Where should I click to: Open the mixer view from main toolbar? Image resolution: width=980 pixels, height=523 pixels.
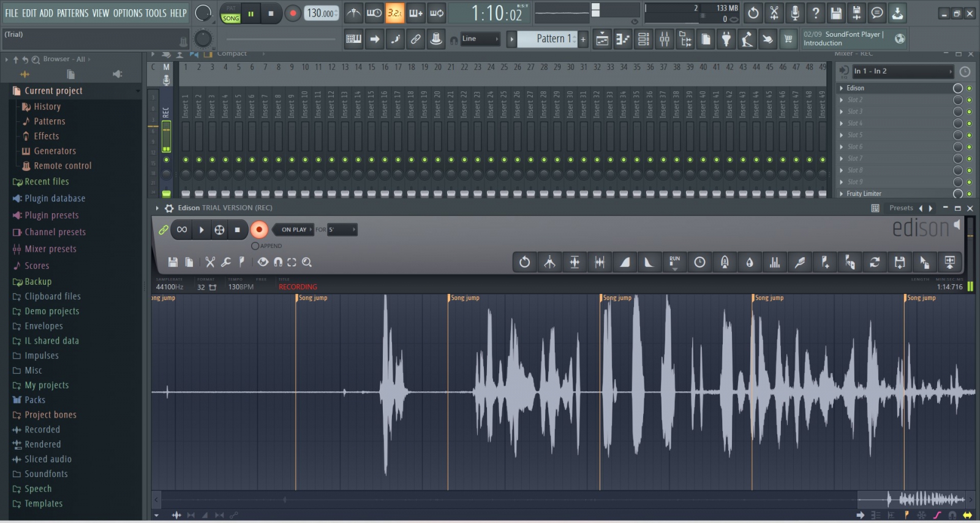(x=665, y=39)
